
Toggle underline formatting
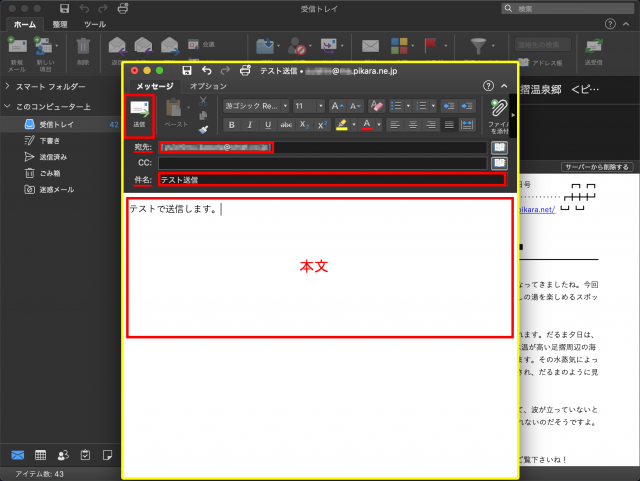point(267,125)
